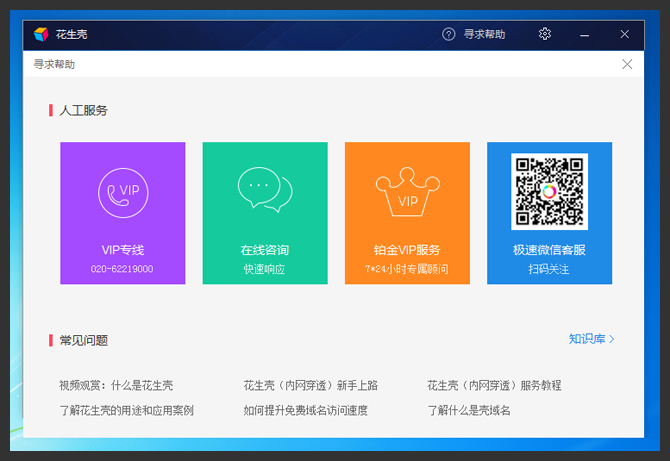This screenshot has width=670, height=461.
Task: Click the 花生壳 colorful cube logo
Action: pos(41,34)
